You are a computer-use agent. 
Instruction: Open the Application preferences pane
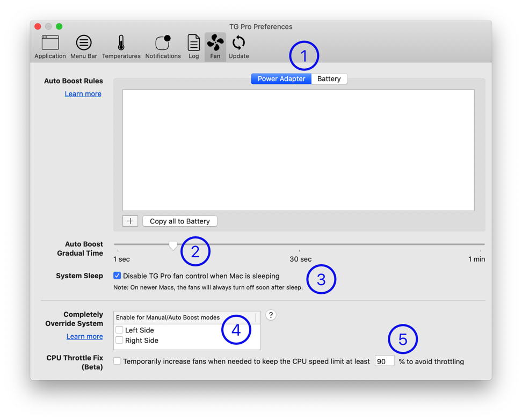pos(50,47)
